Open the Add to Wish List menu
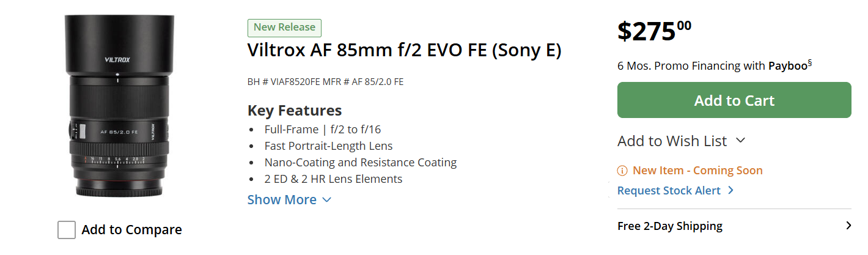868x255 pixels. pos(672,141)
